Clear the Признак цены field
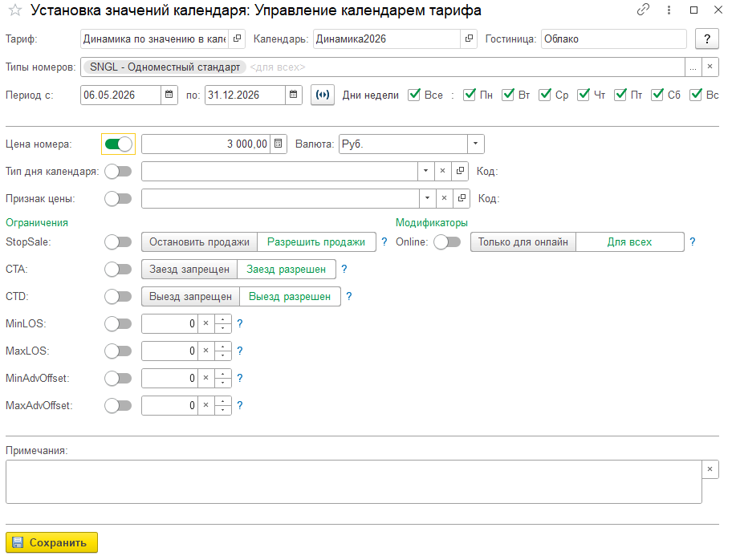This screenshot has width=732, height=560. (444, 198)
